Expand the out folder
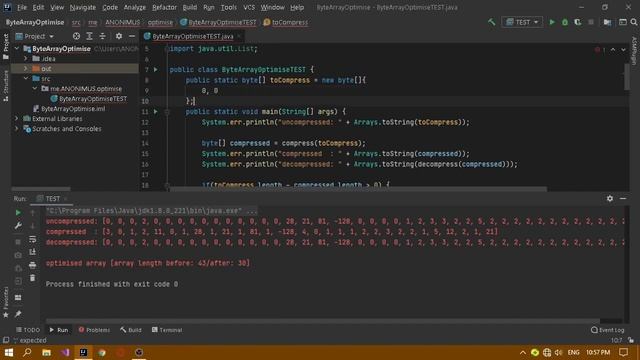This screenshot has height=360, width=640. [x=26, y=69]
